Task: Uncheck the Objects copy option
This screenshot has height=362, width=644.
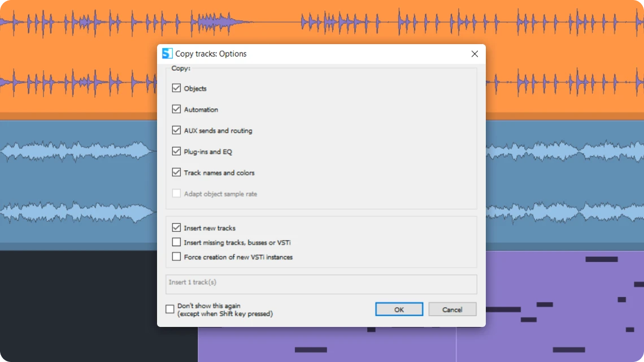Action: point(176,88)
